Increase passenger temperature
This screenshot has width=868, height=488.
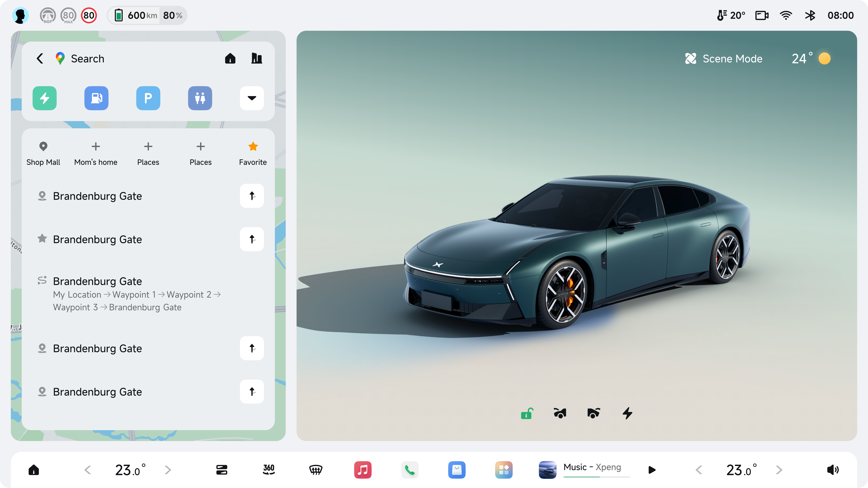click(779, 470)
